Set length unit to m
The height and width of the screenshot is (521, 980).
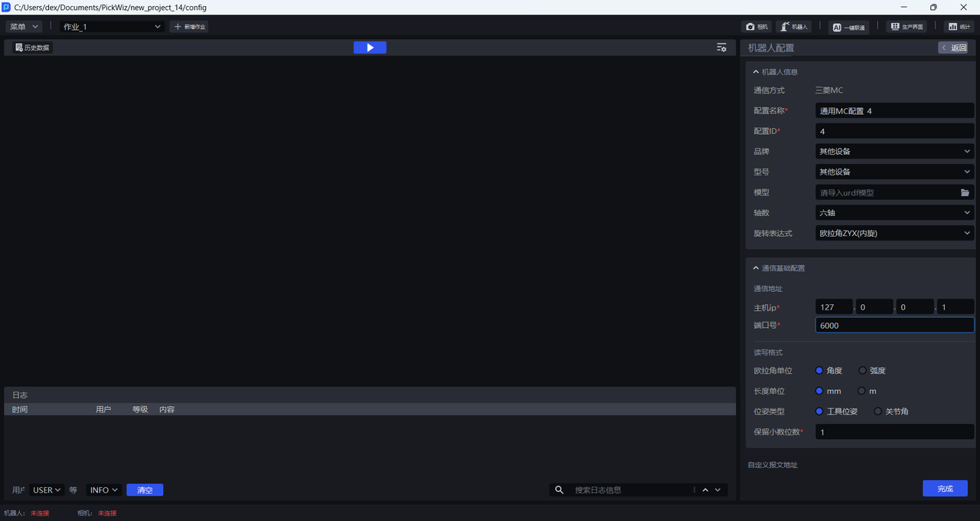pyautogui.click(x=863, y=392)
